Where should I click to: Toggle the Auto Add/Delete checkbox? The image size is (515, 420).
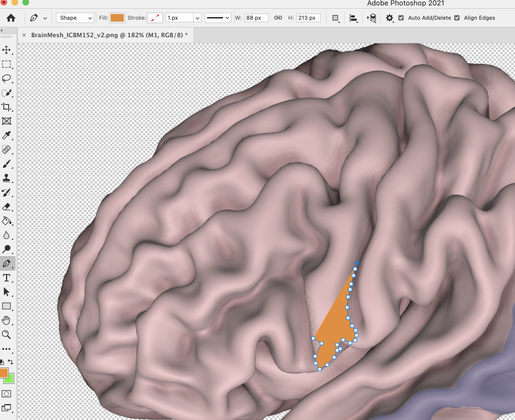pyautogui.click(x=401, y=18)
